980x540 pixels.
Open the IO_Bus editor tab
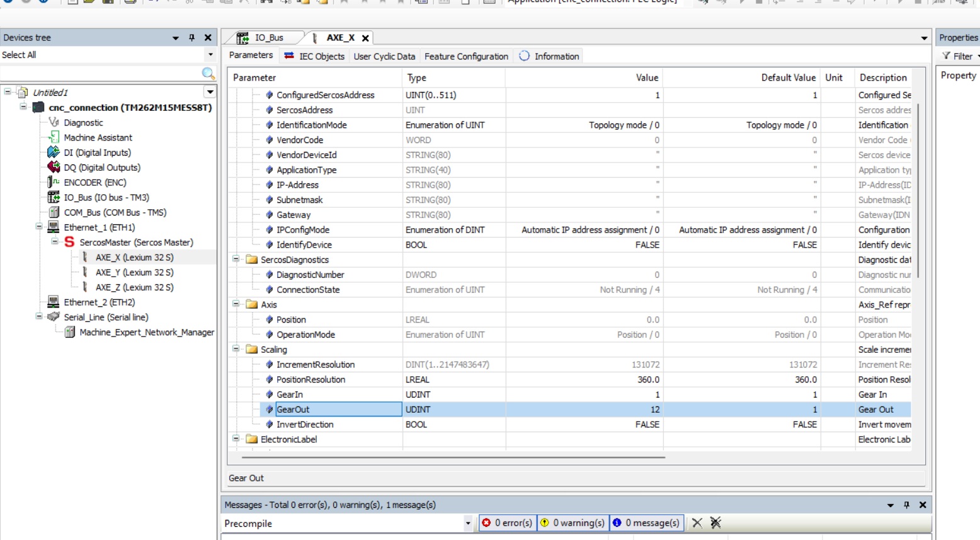pyautogui.click(x=263, y=38)
